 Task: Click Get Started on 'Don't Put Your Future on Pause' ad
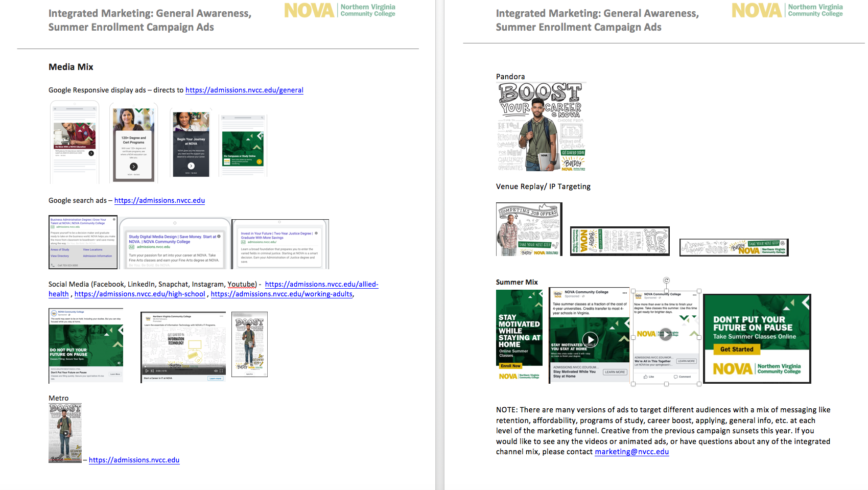(x=737, y=349)
